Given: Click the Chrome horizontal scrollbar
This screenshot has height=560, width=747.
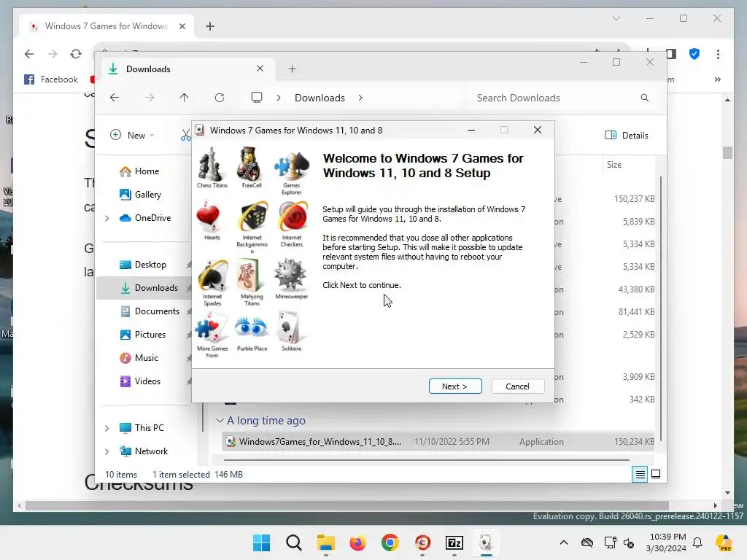Looking at the screenshot, I should click(x=347, y=505).
